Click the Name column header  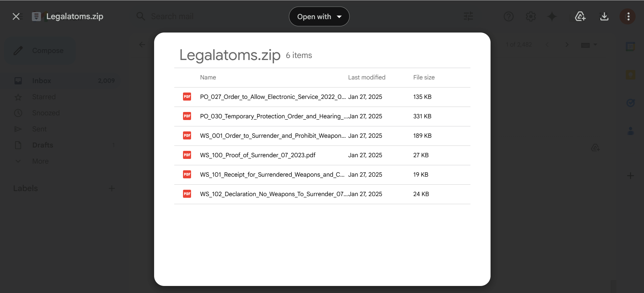208,77
